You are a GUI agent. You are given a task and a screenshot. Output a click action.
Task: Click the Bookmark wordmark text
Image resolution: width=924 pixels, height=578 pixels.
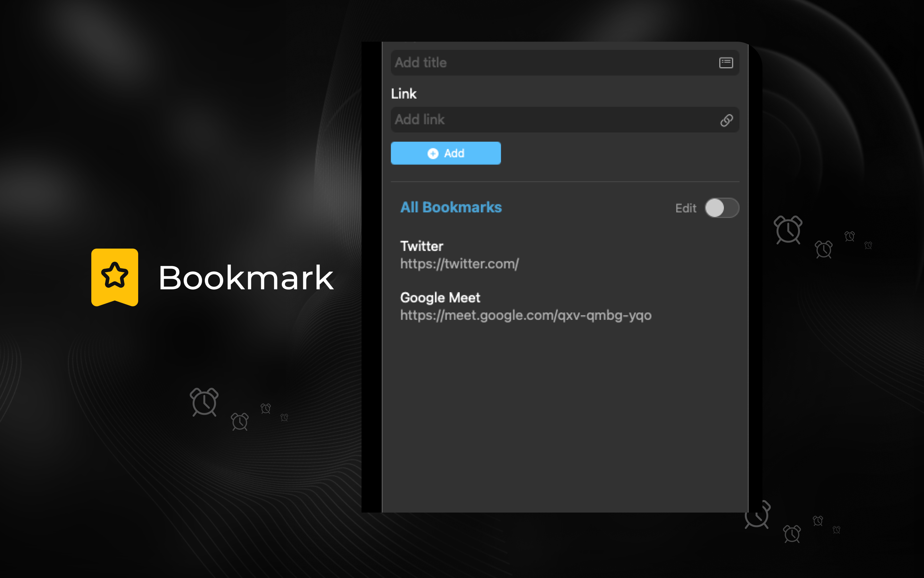[x=246, y=278]
